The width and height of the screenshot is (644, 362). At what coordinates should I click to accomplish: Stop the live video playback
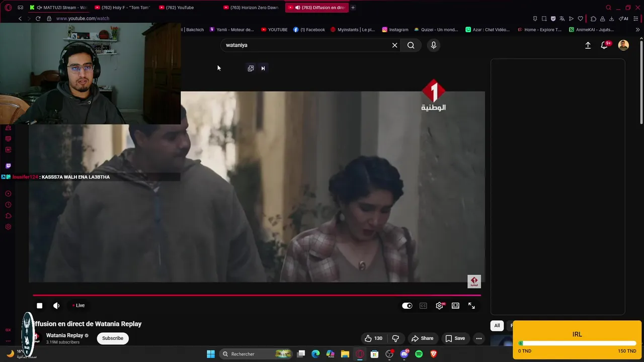click(39, 306)
